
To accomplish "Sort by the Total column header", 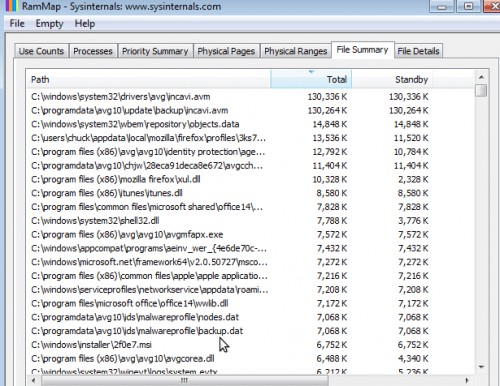I will tap(311, 79).
